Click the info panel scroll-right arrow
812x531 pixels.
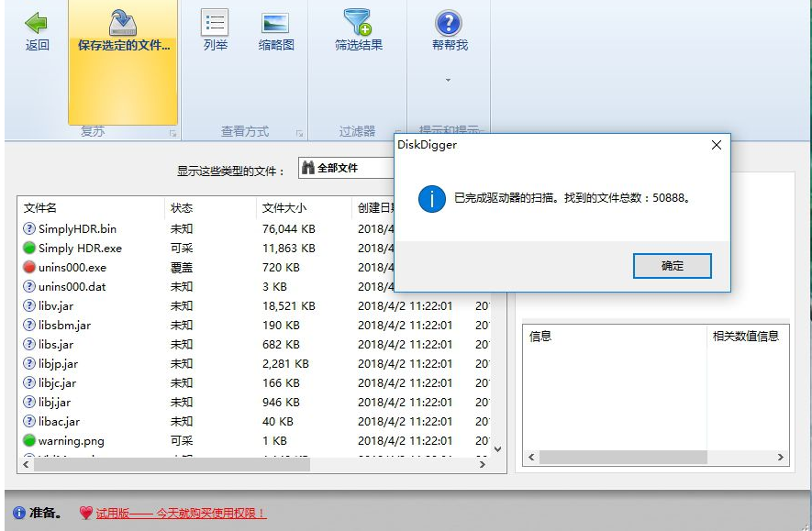[x=781, y=457]
